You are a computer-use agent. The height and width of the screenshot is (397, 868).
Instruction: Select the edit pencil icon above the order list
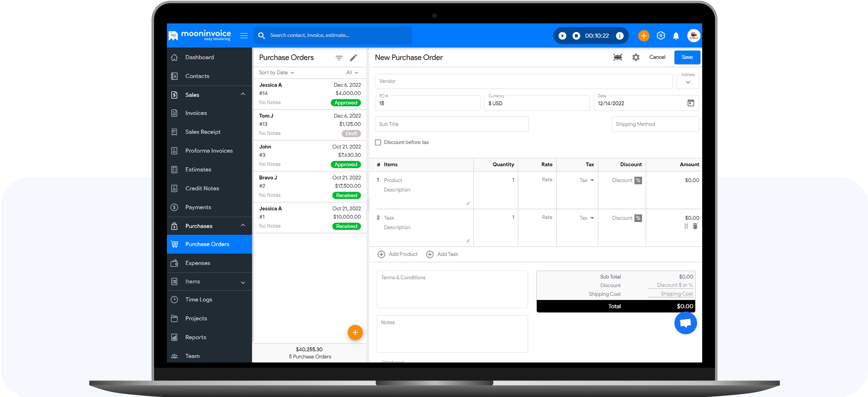point(353,58)
